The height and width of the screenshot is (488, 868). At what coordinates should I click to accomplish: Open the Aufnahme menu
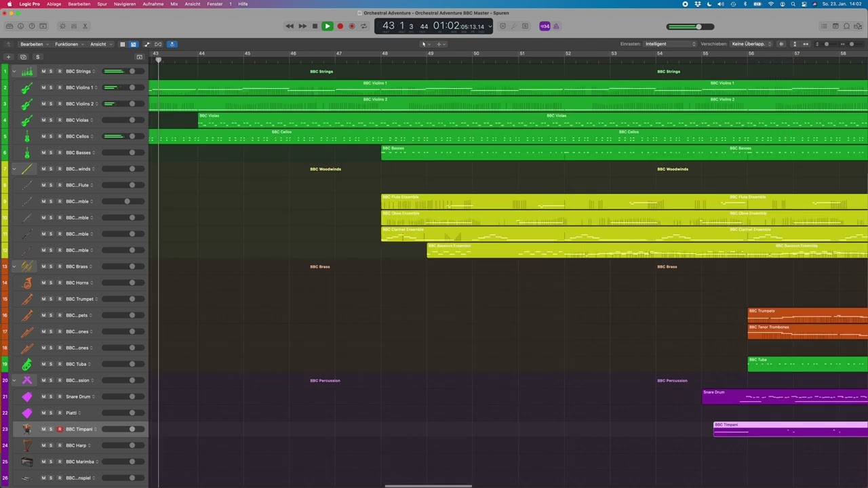[x=153, y=4]
